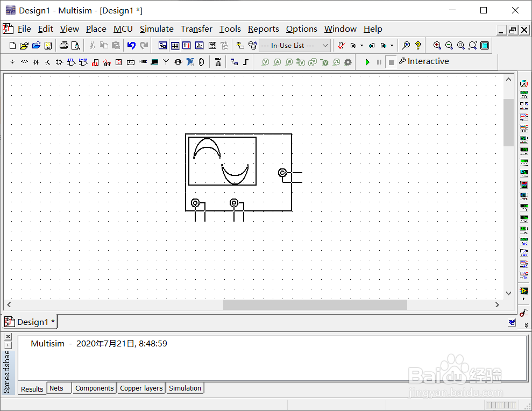Screen dimensions: 532x411
Task: Zoom to selected area
Action: [x=461, y=46]
